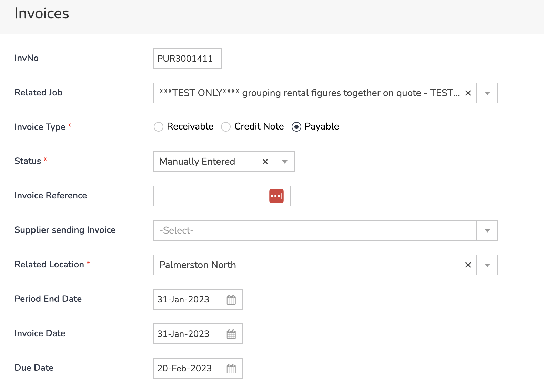Open calendar picker for Due Date
Viewport: 544px width, 392px height.
[231, 369]
